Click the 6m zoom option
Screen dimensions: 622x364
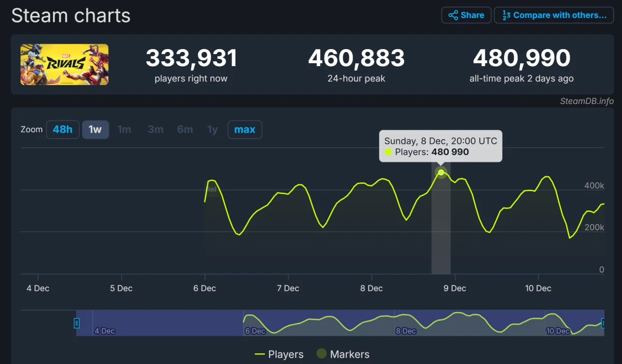point(185,130)
